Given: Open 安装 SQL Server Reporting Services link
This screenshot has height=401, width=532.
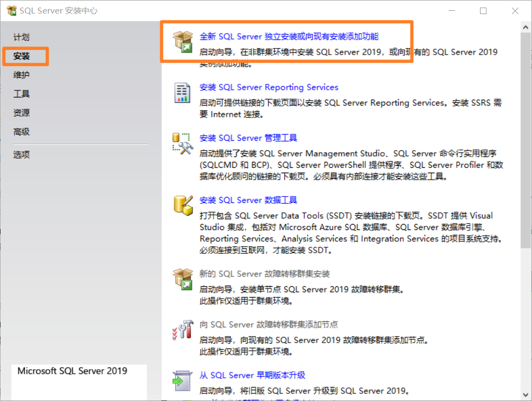Looking at the screenshot, I should (269, 88).
